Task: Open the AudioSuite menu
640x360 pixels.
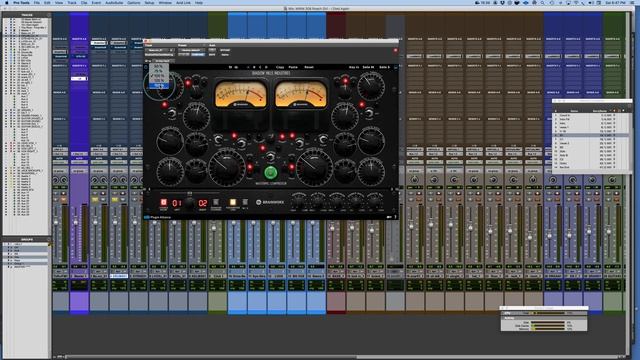Action: (x=114, y=2)
